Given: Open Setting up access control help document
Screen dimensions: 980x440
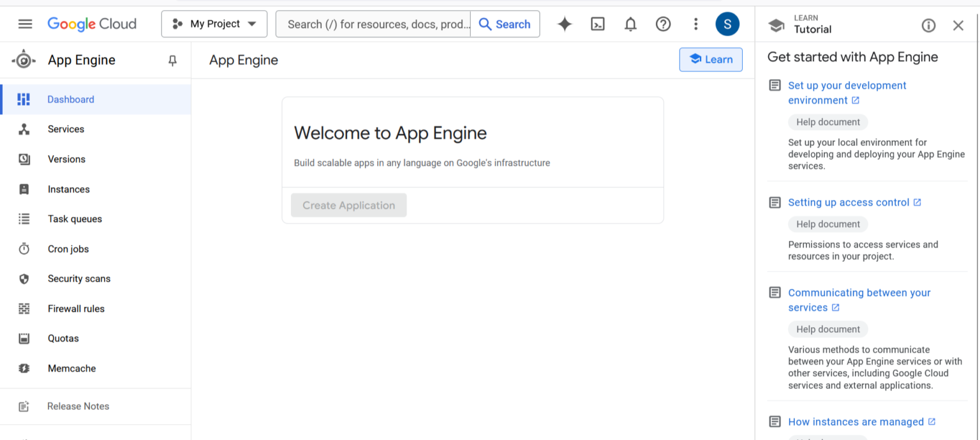Looking at the screenshot, I should 849,202.
